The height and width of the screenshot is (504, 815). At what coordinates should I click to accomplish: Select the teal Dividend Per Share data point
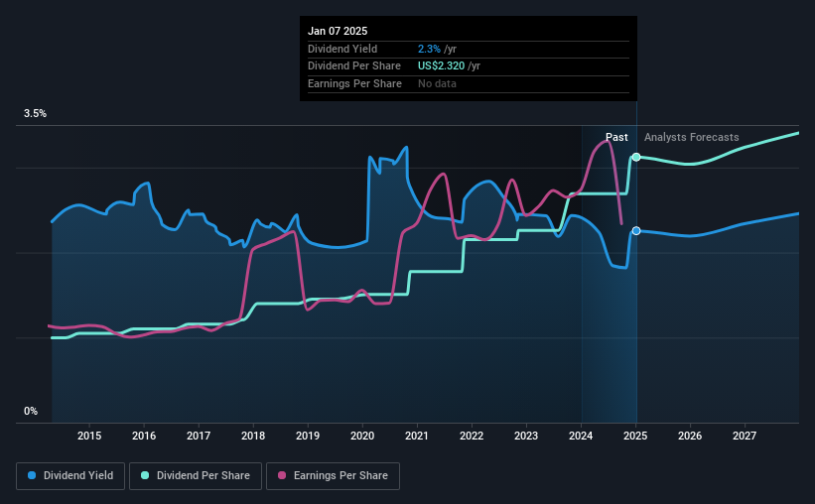point(636,157)
